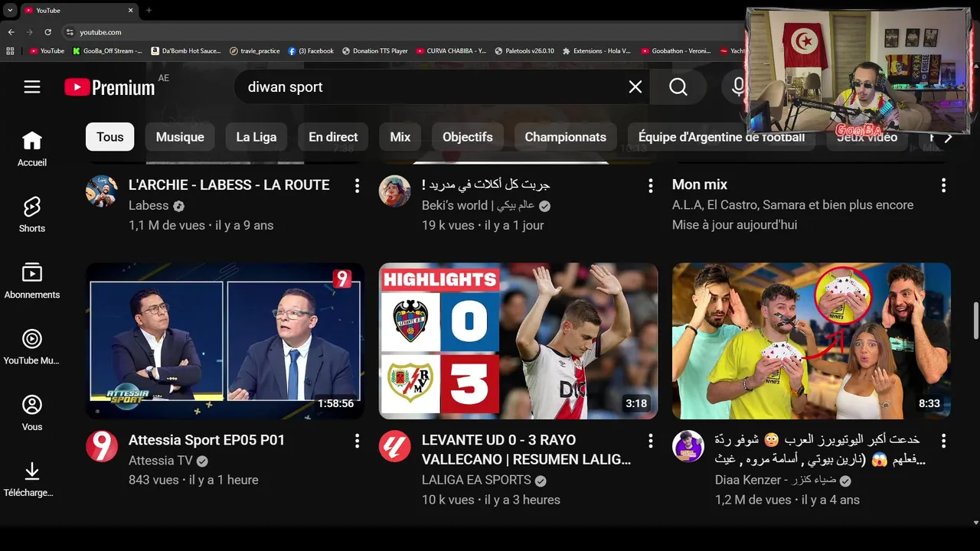
Task: Open the browser apps grid shortcut
Action: [x=10, y=51]
